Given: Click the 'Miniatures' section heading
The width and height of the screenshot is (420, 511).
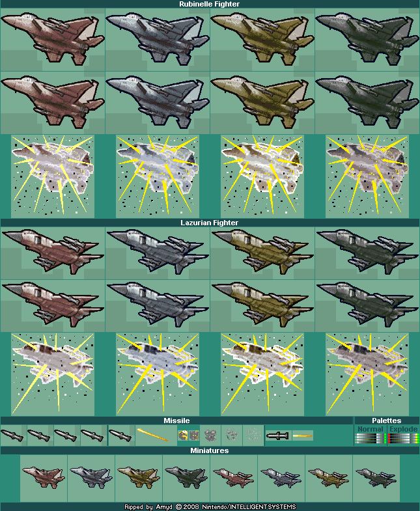Looking at the screenshot, I should pos(209,450).
